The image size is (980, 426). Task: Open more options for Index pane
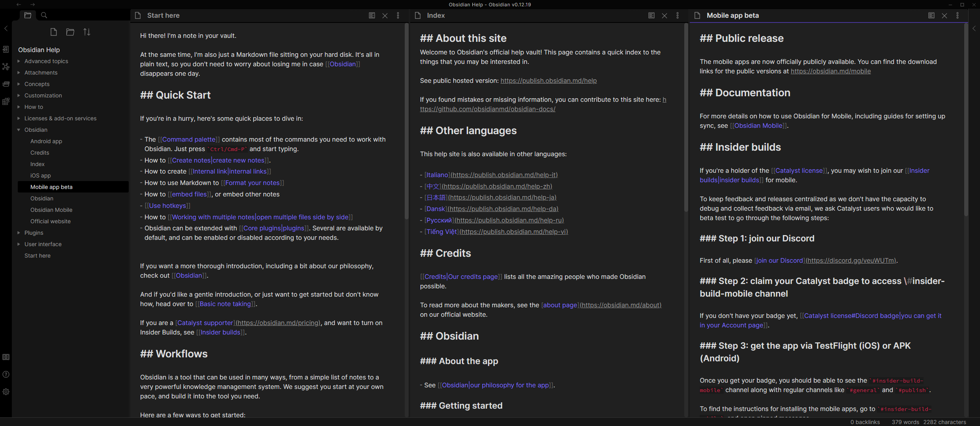tap(678, 15)
